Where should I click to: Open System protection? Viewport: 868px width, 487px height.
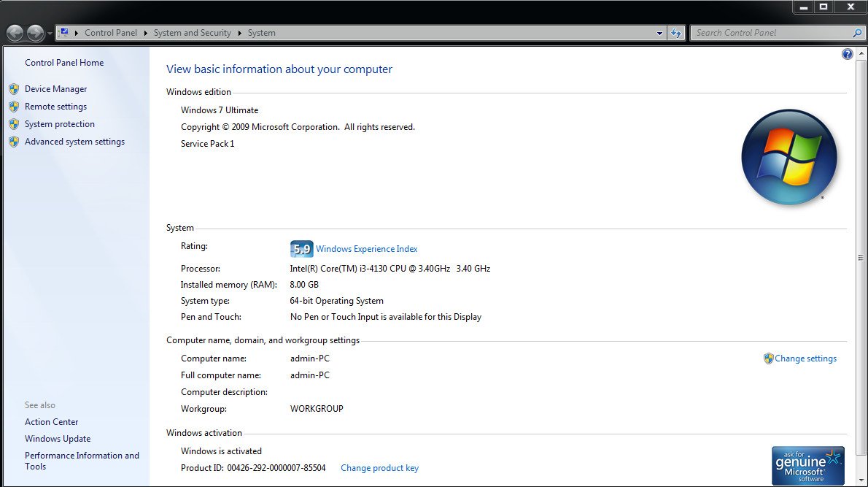point(60,124)
